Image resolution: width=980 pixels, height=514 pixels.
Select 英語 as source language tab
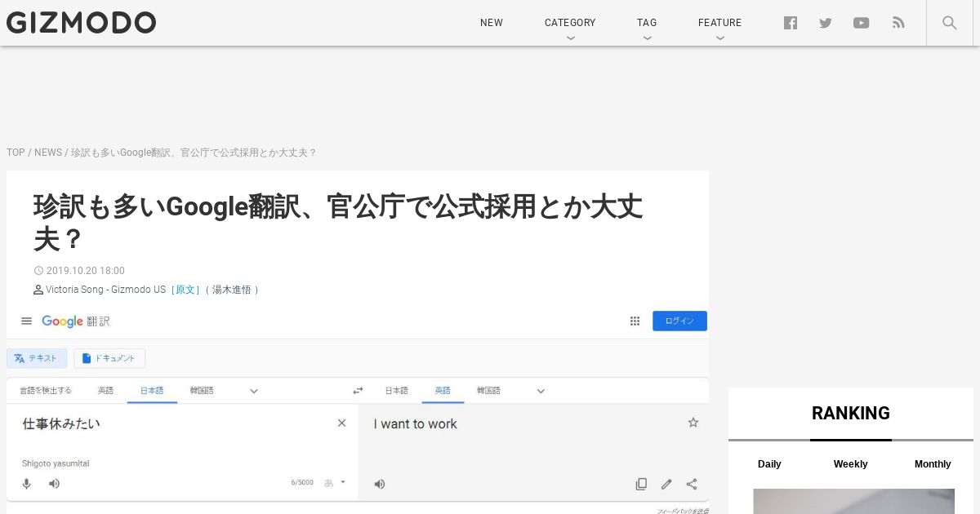pyautogui.click(x=106, y=391)
